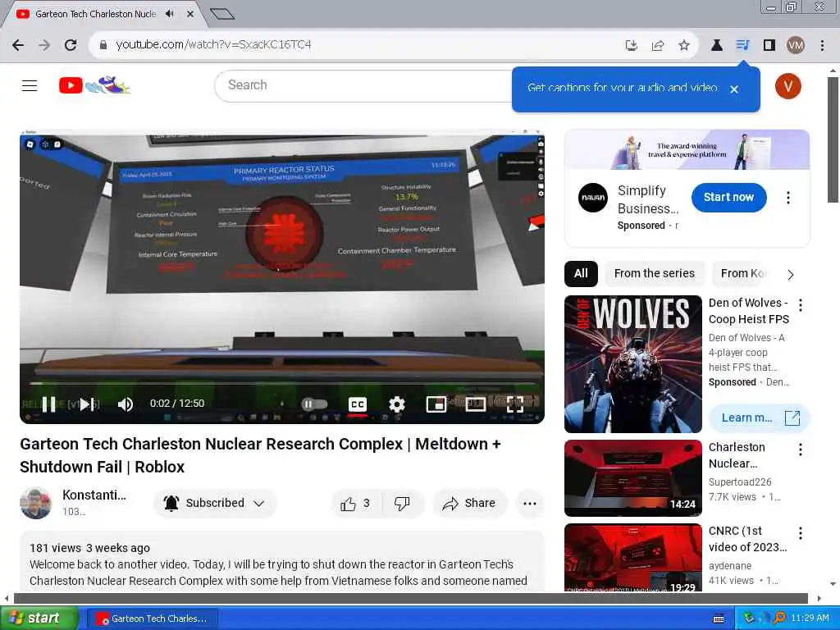840x630 pixels.
Task: Pause the playing video
Action: pos(48,404)
